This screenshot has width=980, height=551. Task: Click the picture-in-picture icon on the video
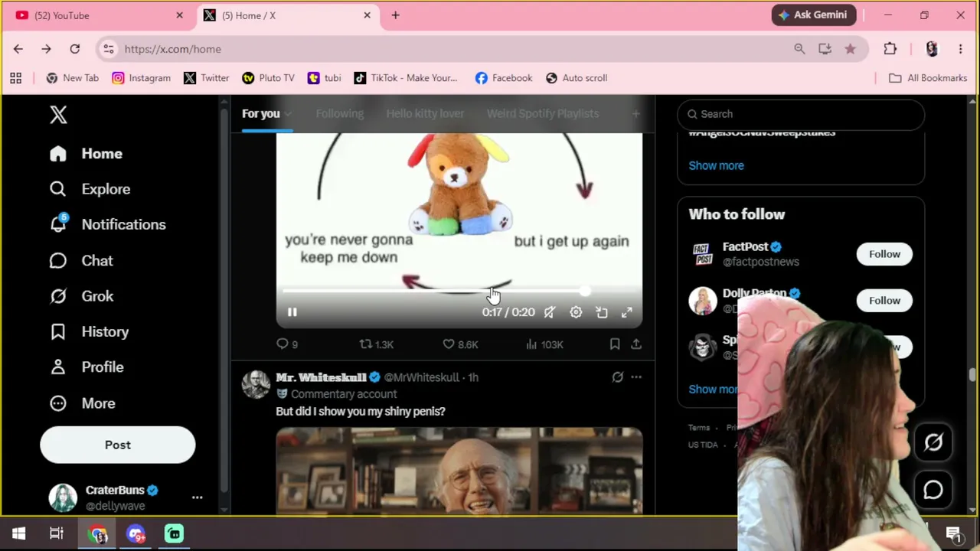click(x=602, y=312)
